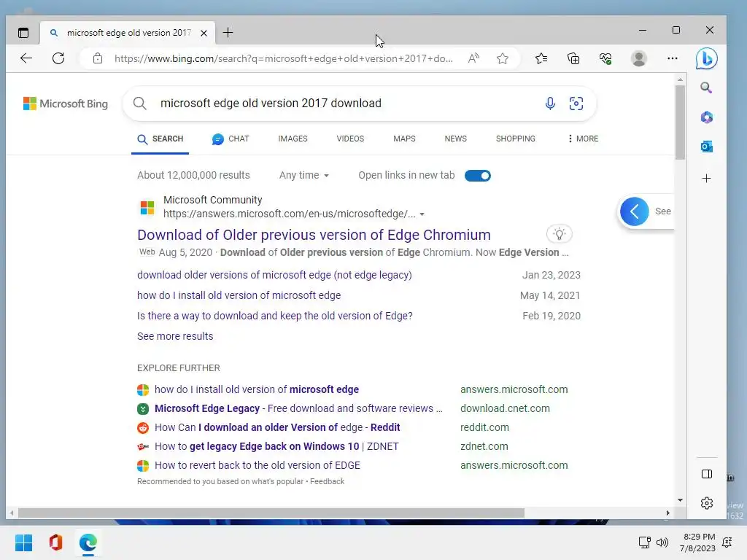The width and height of the screenshot is (747, 560).
Task: Click the horizontal scrollbar thumb
Action: (271, 513)
